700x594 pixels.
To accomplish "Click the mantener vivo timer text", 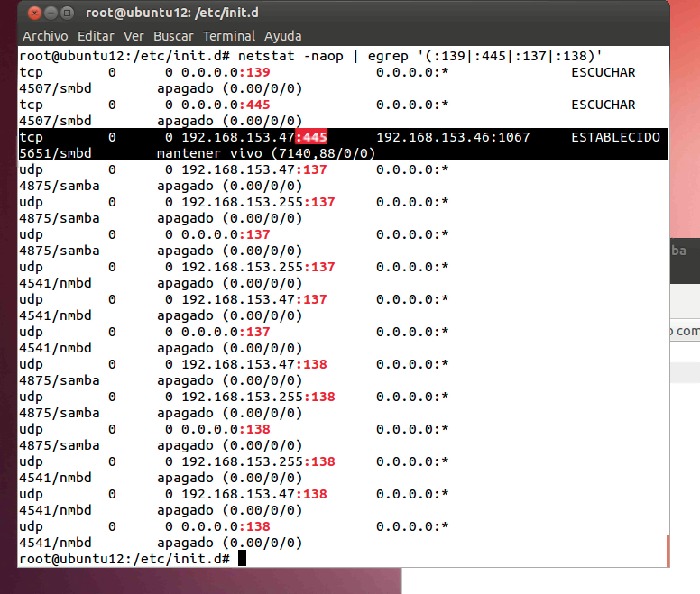I will point(266,153).
